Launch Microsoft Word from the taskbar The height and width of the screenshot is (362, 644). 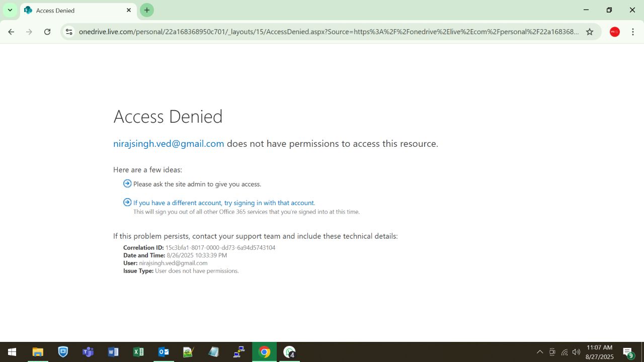(113, 352)
